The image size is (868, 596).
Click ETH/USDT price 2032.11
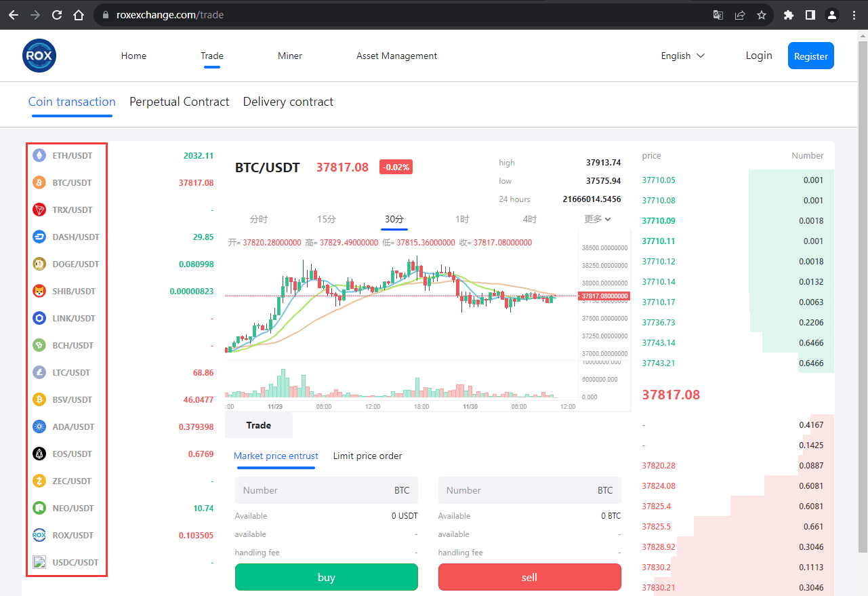tap(199, 155)
